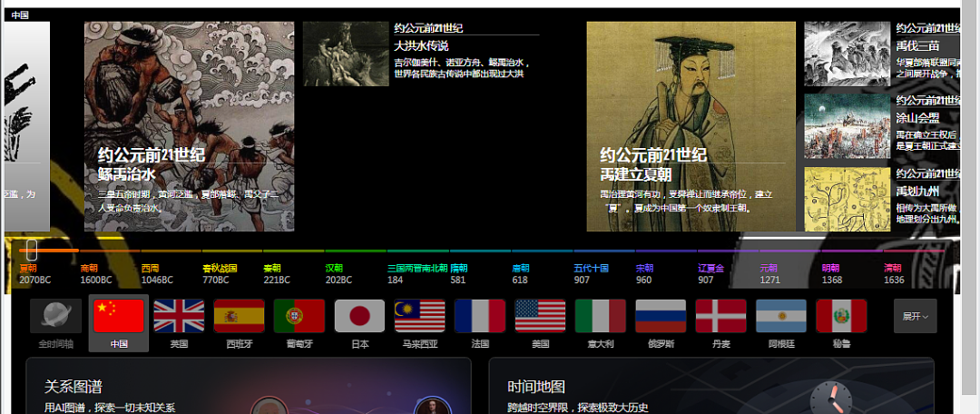Viewport: 980px width, 414px height.
Task: Open the 鲧禹治水 event card
Action: tap(190, 126)
